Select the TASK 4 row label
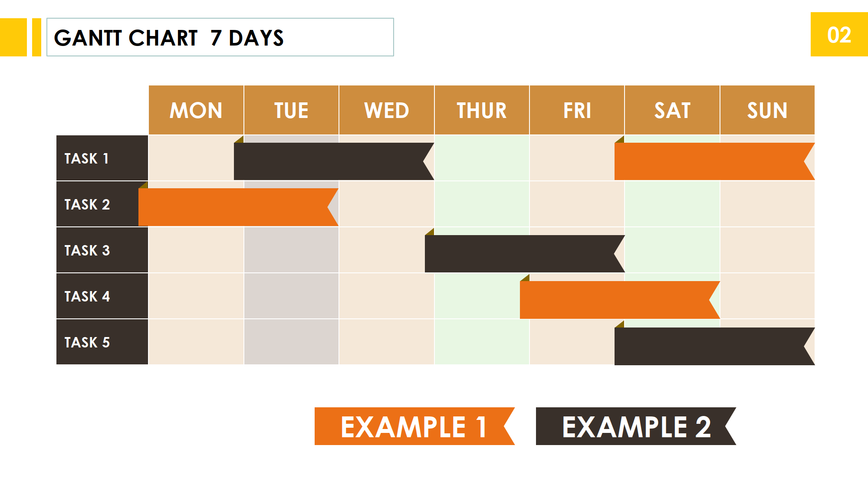Image resolution: width=868 pixels, height=488 pixels. click(102, 296)
